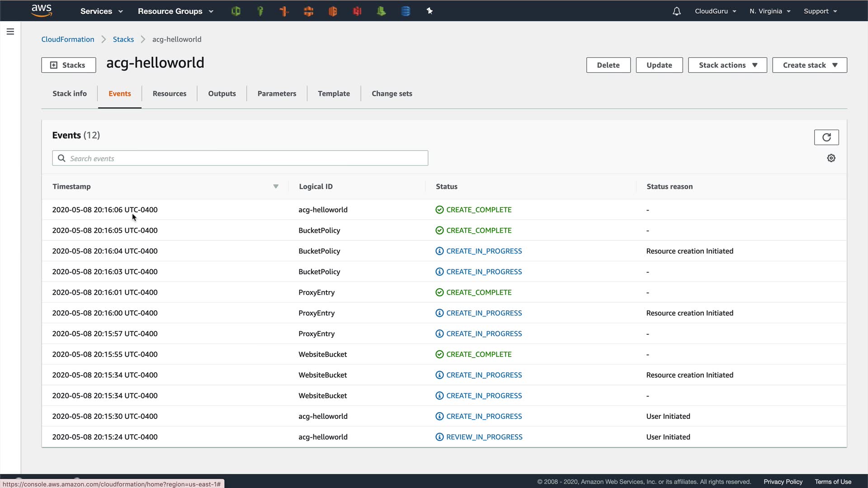Open the hamburger side navigation menu
Viewport: 868px width, 488px height.
click(10, 32)
